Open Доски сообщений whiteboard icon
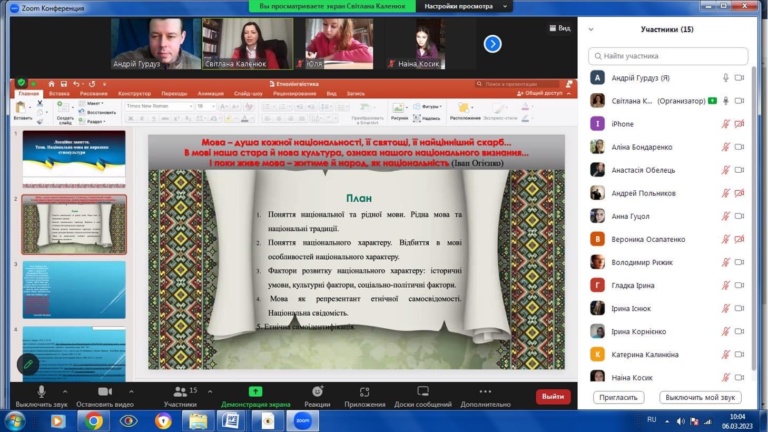The width and height of the screenshot is (768, 432). pyautogui.click(x=423, y=391)
